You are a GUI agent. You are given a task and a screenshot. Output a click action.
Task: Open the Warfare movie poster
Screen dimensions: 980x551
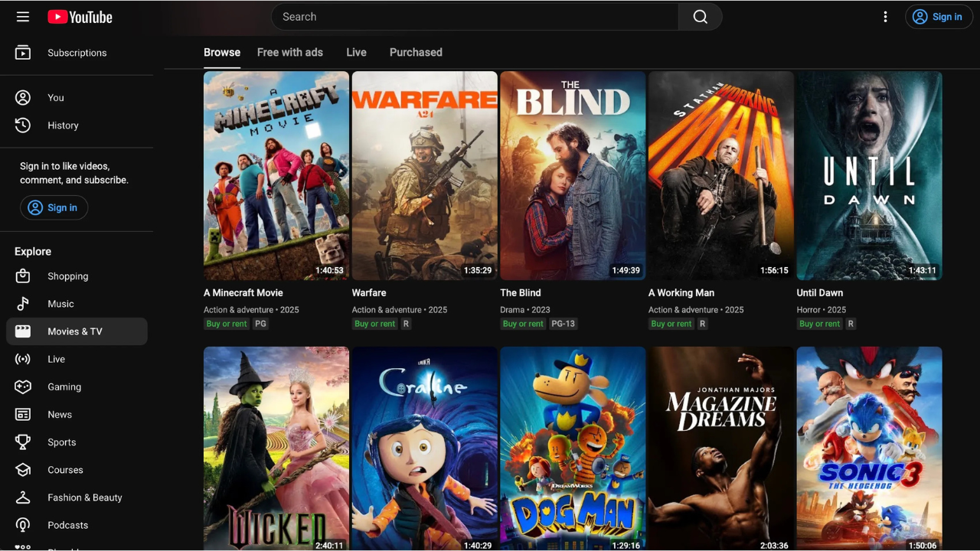(425, 176)
